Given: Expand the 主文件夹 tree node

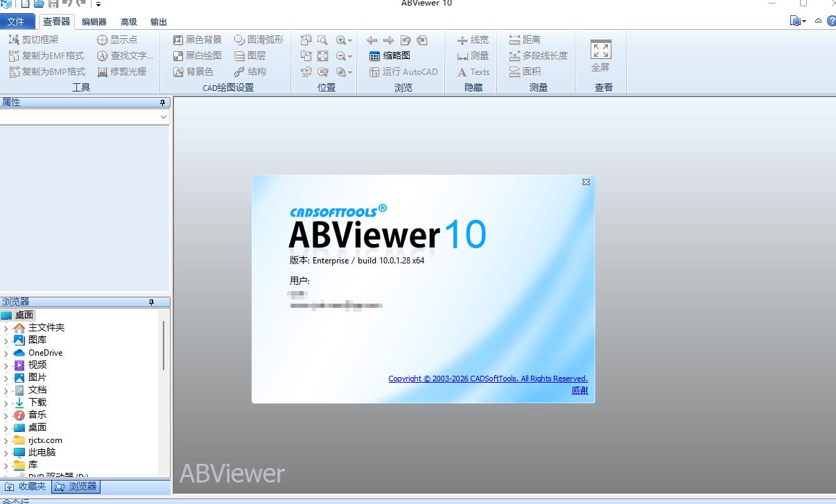Looking at the screenshot, I should (6, 328).
